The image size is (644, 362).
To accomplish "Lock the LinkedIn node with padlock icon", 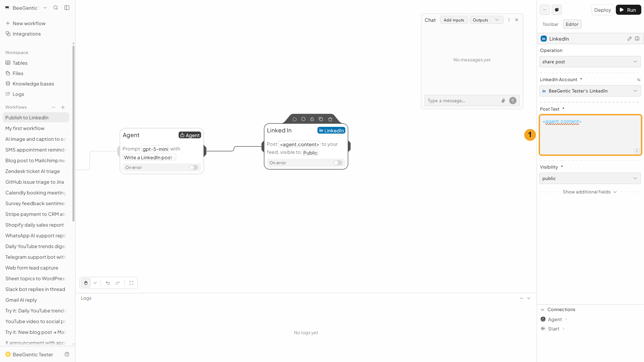I will (312, 119).
